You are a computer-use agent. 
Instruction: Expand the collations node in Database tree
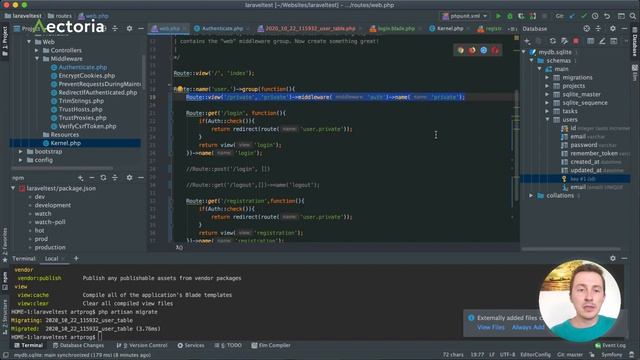531,196
